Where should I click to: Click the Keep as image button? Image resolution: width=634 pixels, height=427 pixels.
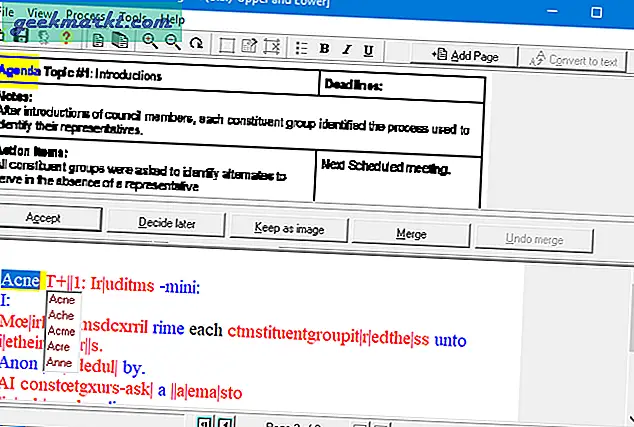point(289,228)
